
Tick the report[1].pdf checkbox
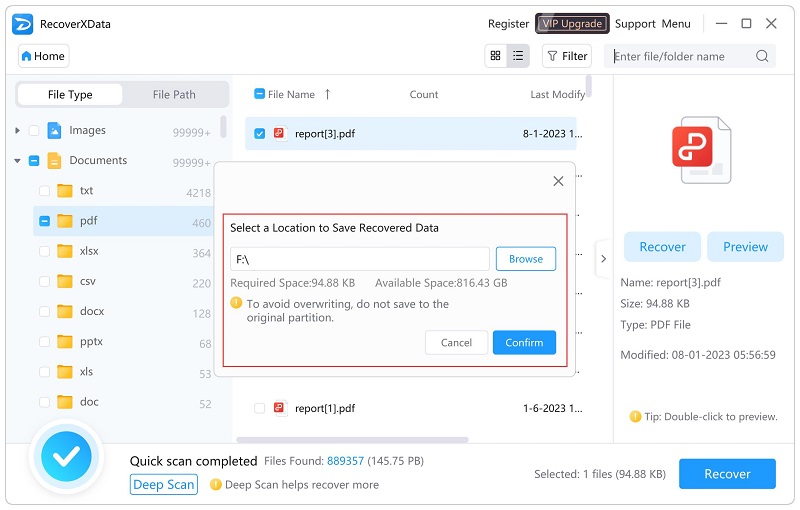[x=260, y=408]
